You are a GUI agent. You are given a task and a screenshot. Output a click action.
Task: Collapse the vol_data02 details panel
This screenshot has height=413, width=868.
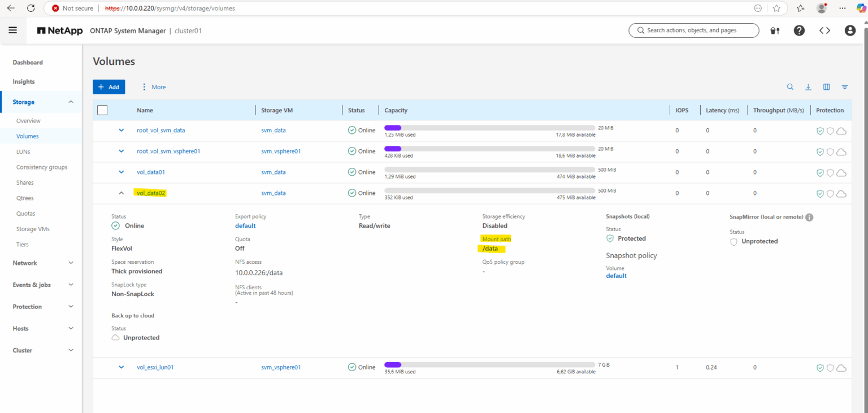pos(121,193)
